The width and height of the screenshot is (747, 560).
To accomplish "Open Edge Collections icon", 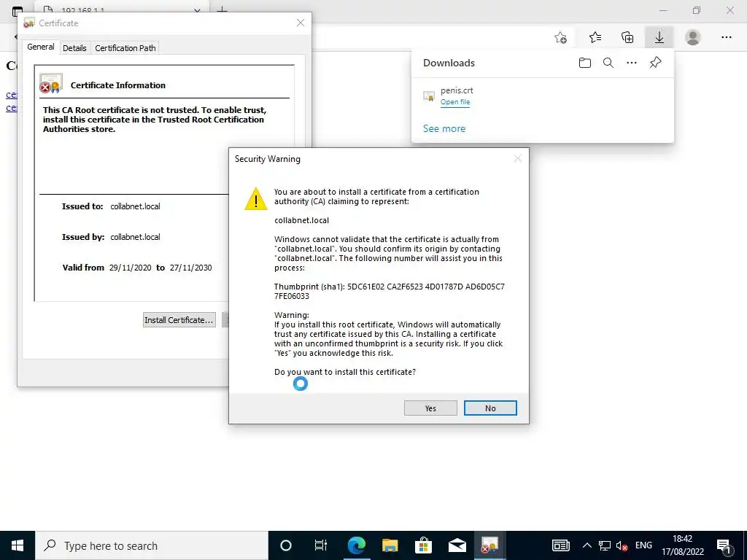I will coord(627,37).
